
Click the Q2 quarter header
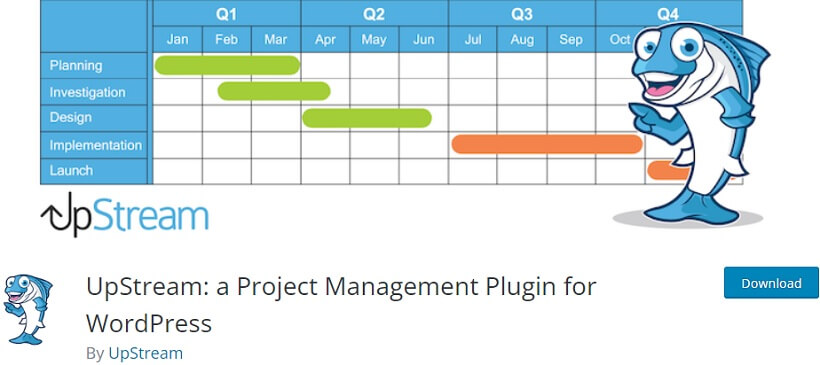coord(374,14)
